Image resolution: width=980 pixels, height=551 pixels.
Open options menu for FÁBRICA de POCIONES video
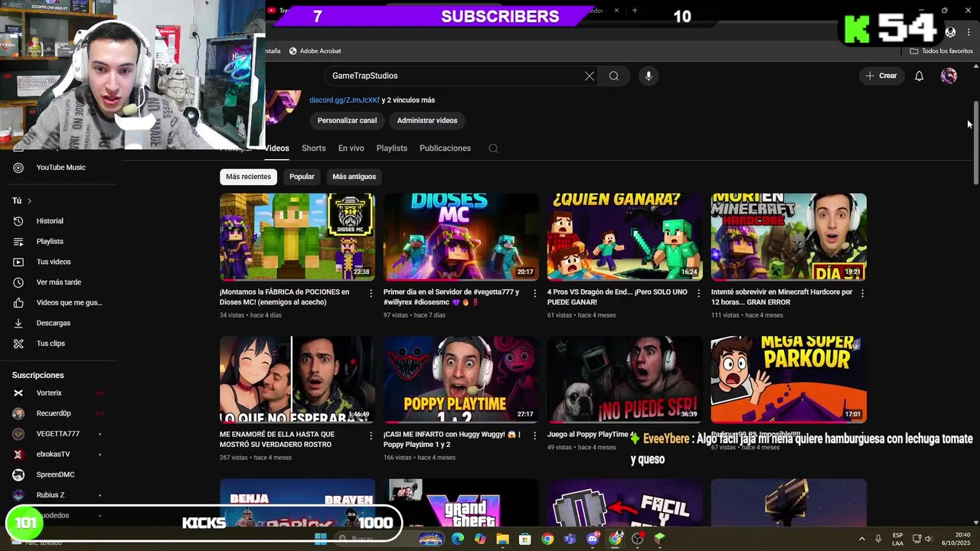point(371,293)
